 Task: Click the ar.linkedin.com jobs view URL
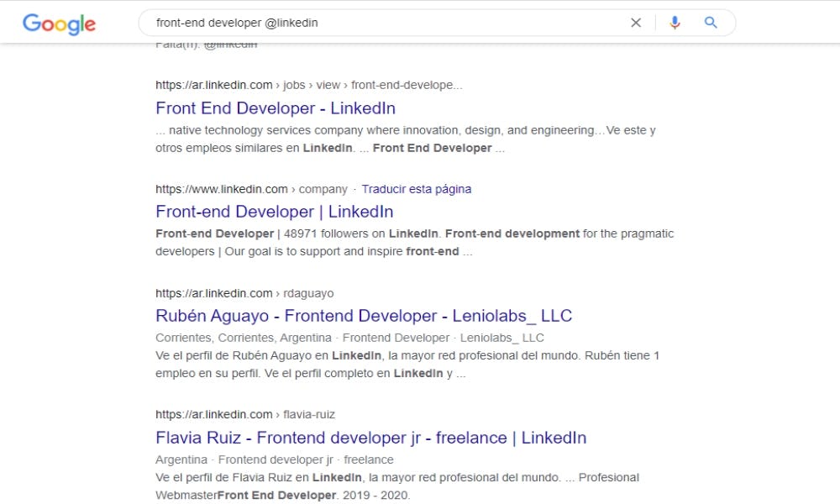pos(308,85)
